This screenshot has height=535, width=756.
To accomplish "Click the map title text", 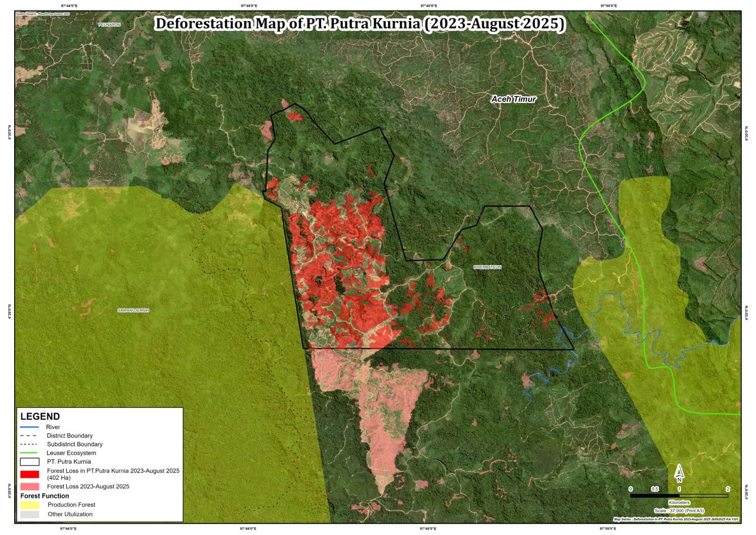I will (360, 24).
